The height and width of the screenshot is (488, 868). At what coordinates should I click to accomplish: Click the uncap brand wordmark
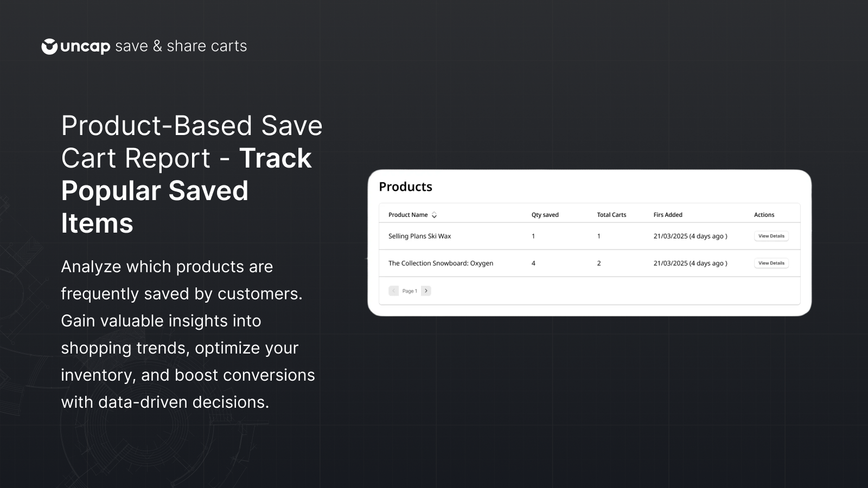(x=85, y=47)
